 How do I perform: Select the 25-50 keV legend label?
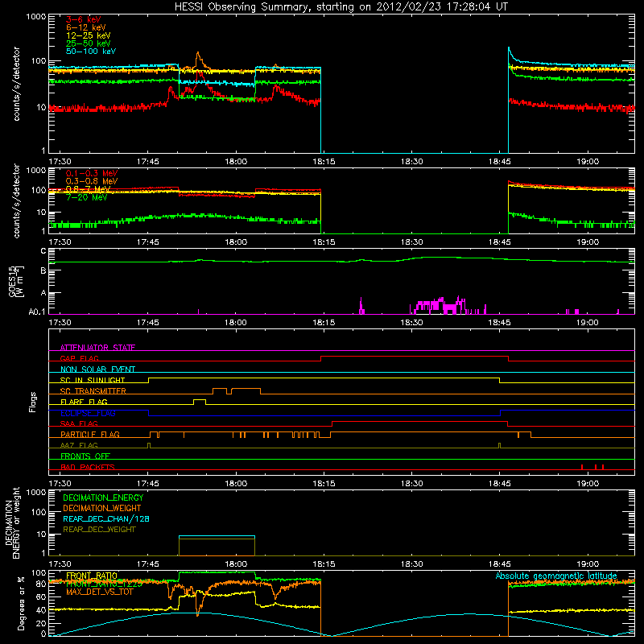(x=88, y=43)
